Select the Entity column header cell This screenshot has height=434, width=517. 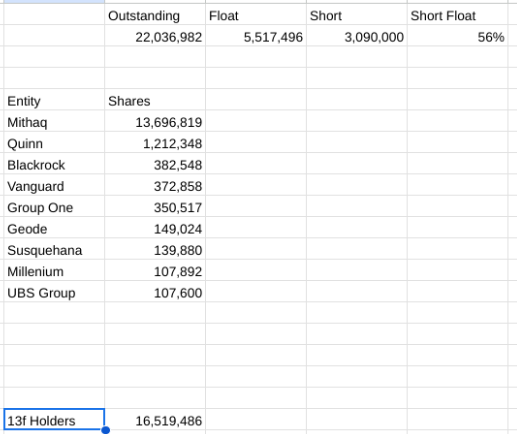click(x=54, y=100)
